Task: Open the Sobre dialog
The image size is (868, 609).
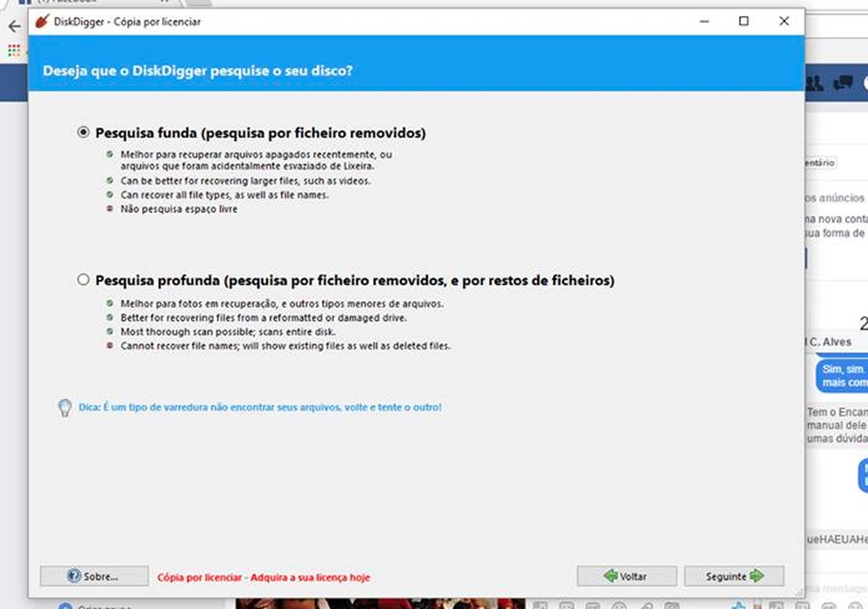Action: tap(94, 575)
